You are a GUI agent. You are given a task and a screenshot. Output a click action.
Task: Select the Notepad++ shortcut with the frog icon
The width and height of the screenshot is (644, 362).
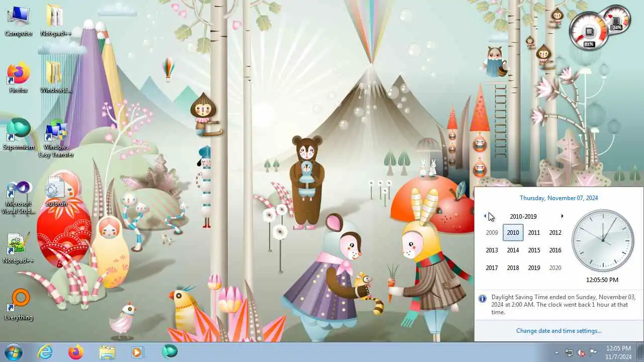(x=19, y=248)
